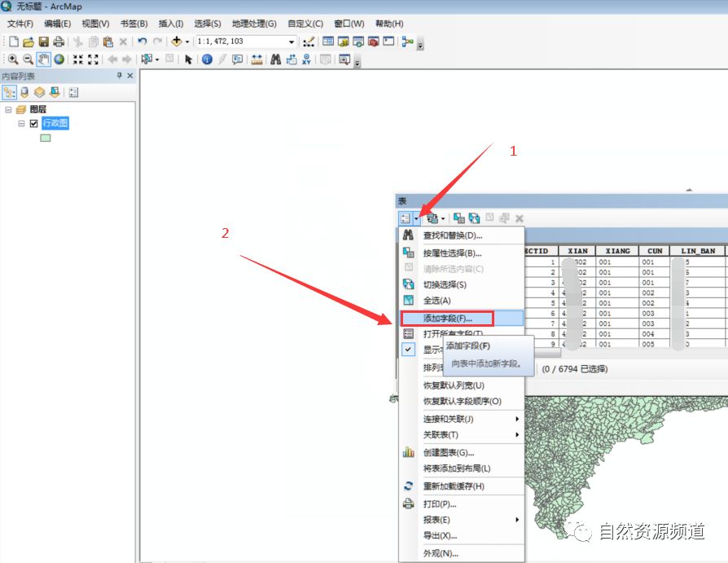This screenshot has width=728, height=563.
Task: Print the map using printer icon
Action: click(x=59, y=42)
